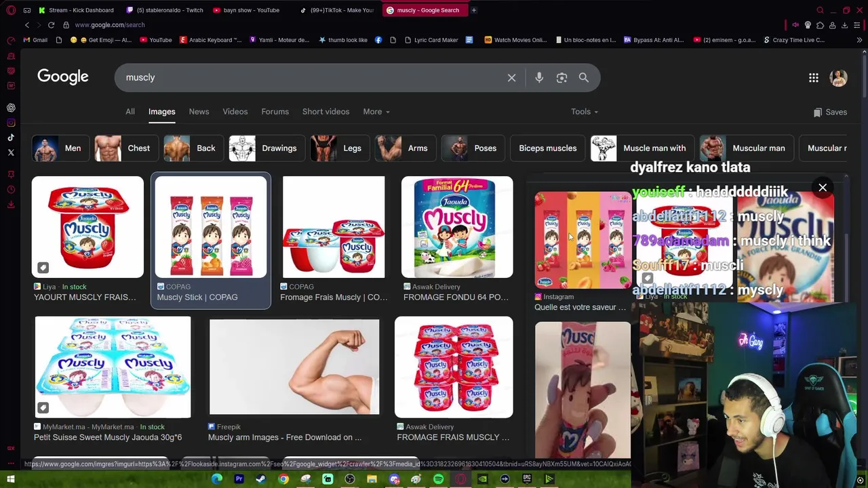The width and height of the screenshot is (868, 488).
Task: Go back to the previous page
Action: pos(27,24)
